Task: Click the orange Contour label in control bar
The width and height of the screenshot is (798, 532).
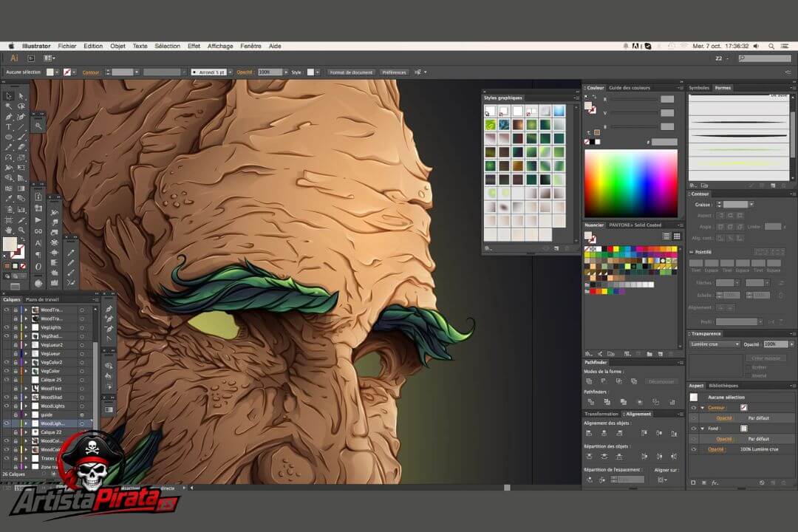Action: point(91,72)
